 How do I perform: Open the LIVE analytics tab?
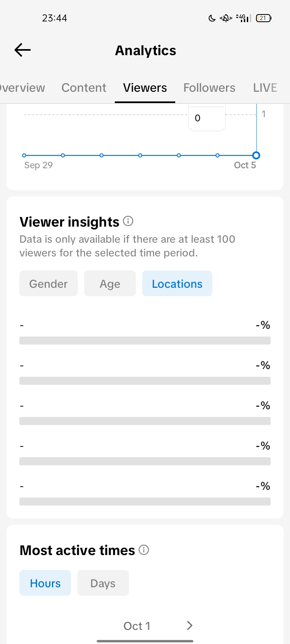[x=265, y=88]
